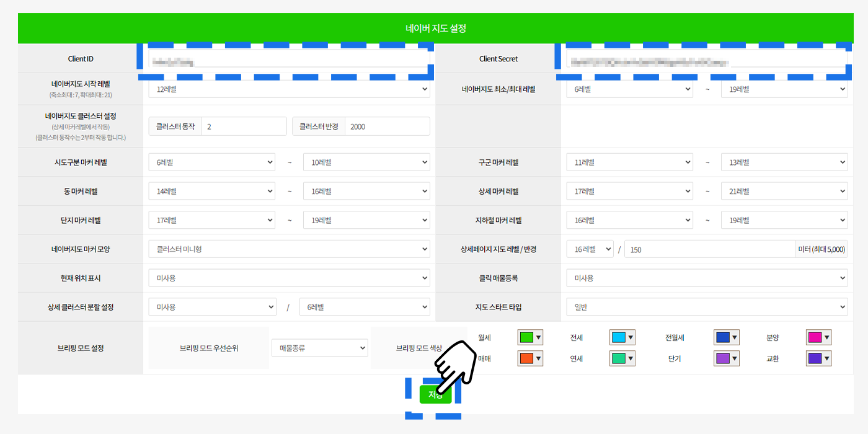This screenshot has width=868, height=434.
Task: Pick the pink 분양 color swatch
Action: 818,337
